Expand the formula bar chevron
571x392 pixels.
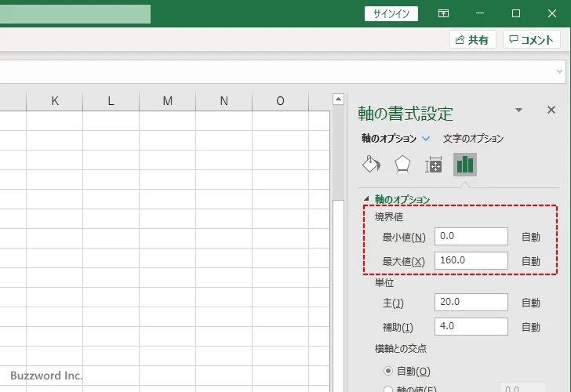[x=560, y=71]
